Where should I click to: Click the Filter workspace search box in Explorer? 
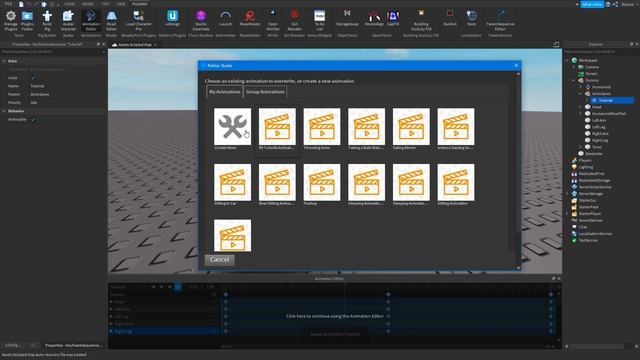click(600, 52)
